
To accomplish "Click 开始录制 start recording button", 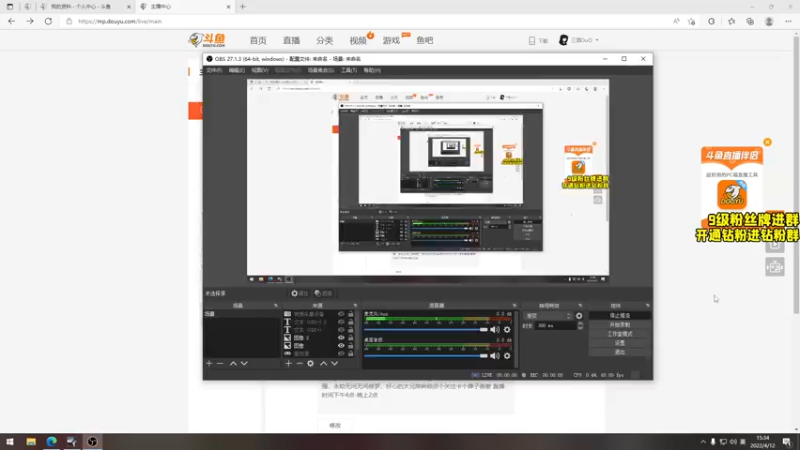I will (x=619, y=325).
